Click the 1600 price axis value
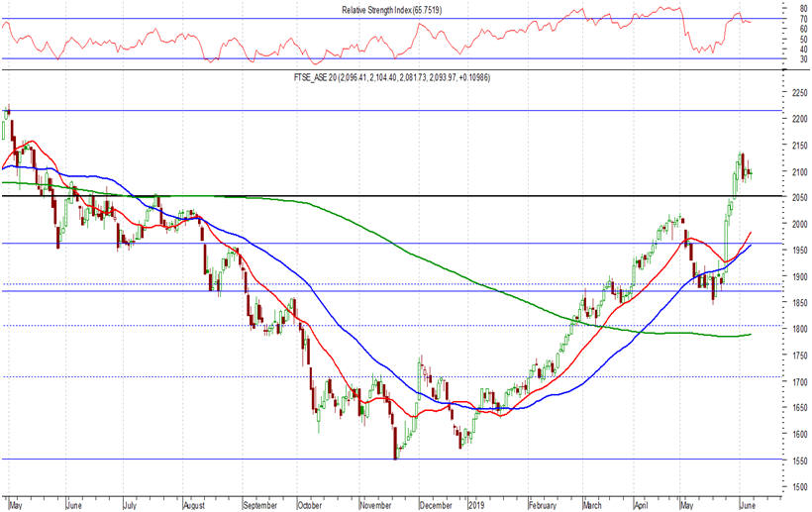The height and width of the screenshot is (512, 812). tap(799, 435)
